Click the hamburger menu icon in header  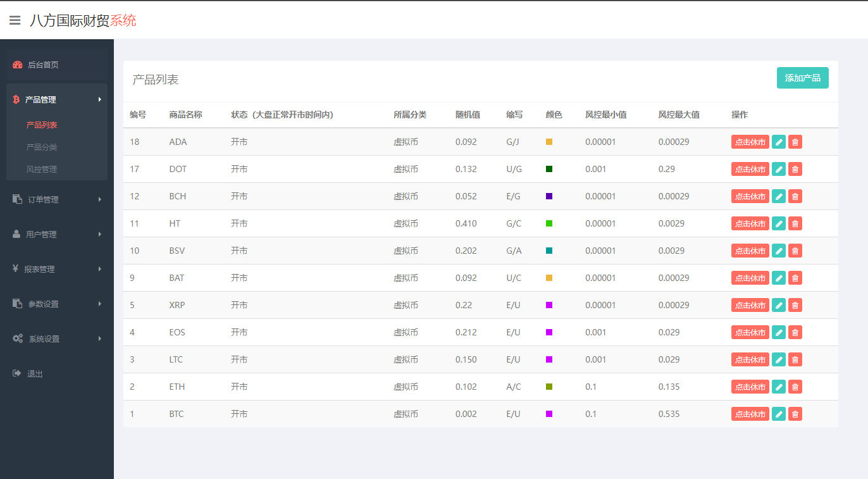point(15,20)
